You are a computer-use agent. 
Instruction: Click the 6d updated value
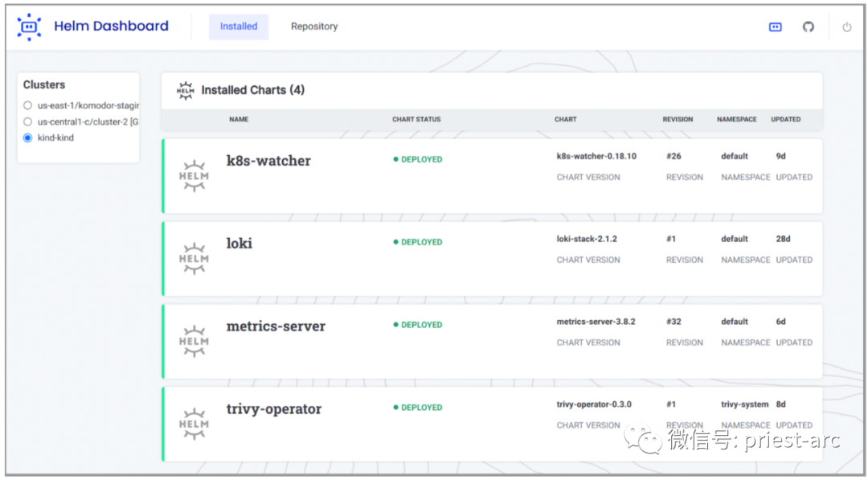780,322
